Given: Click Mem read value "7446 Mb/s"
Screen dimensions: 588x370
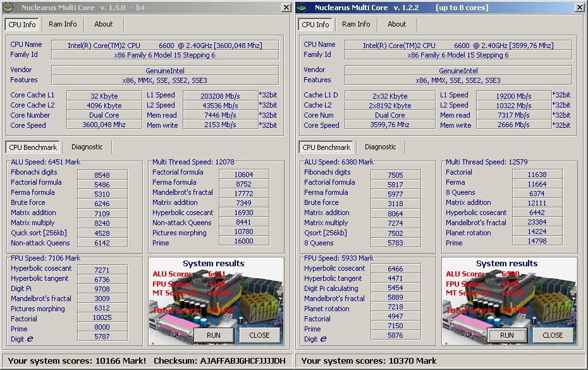Looking at the screenshot, I should [x=221, y=115].
